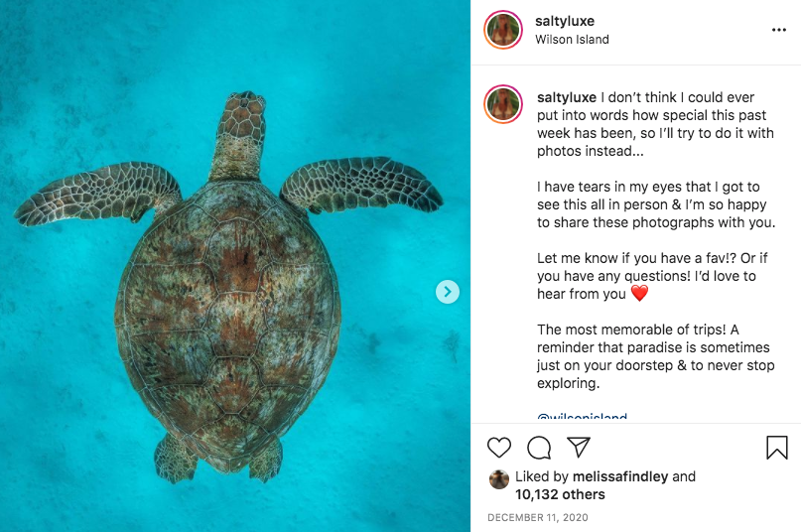Visit the @wilsonisland mention link

tap(582, 418)
